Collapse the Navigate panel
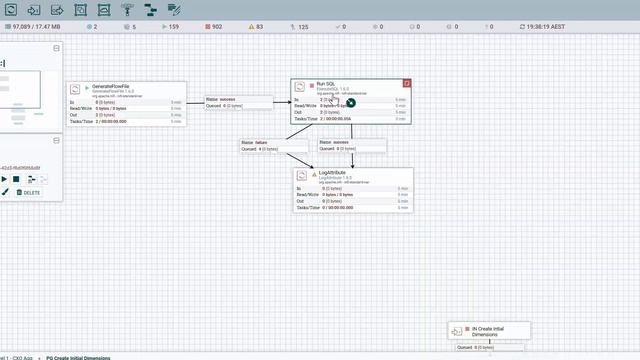640x360 pixels. pyautogui.click(x=56, y=48)
